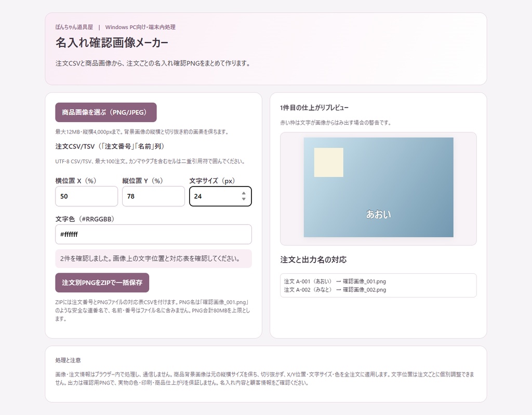Click the 最大12MB・縦横4,000pxまで note

click(x=141, y=131)
